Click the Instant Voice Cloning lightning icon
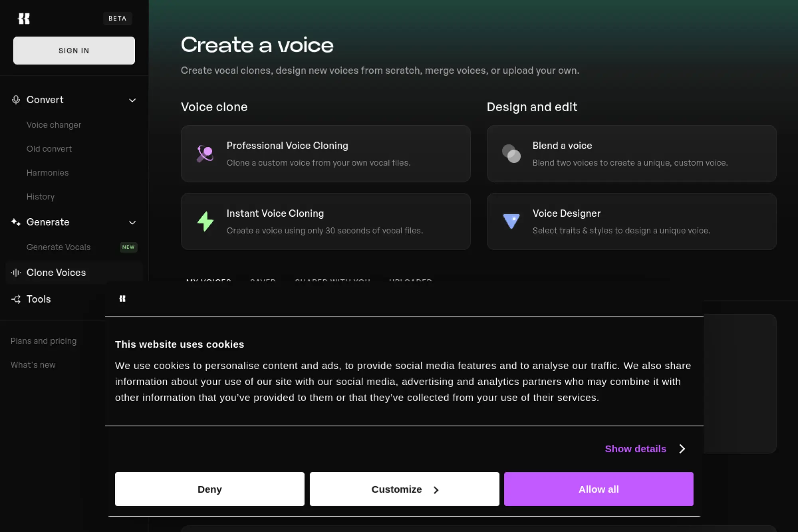This screenshot has width=798, height=532. [x=205, y=222]
